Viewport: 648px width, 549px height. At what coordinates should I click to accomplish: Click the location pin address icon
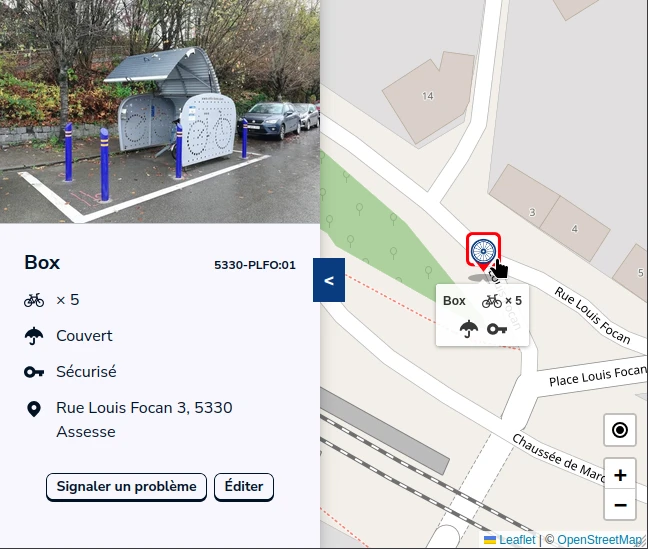(34, 409)
